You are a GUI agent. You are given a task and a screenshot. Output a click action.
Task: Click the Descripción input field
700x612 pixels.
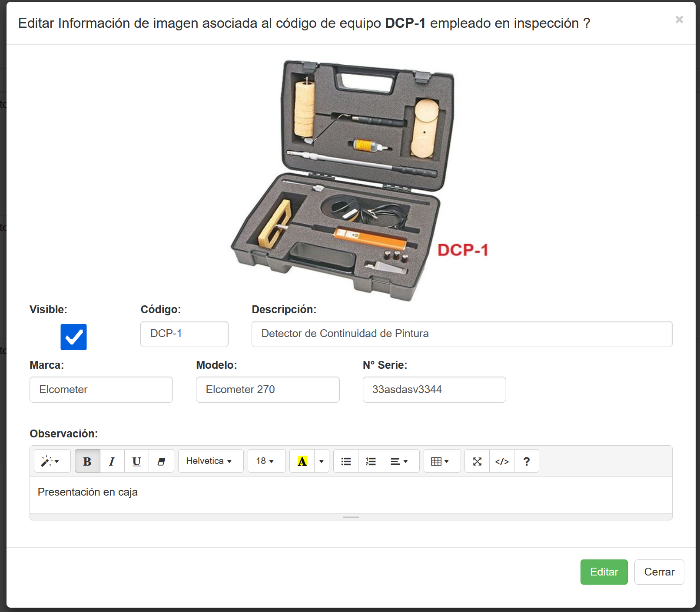pos(461,334)
